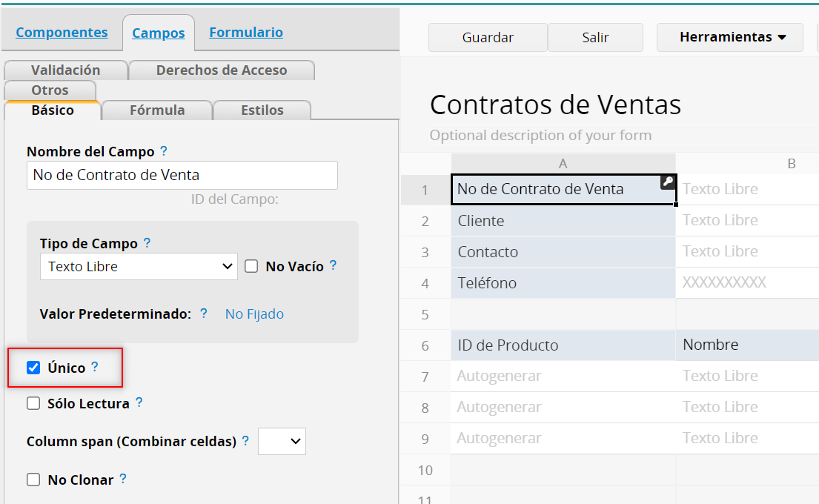Click help icon beside Único
819x504 pixels.
[94, 367]
